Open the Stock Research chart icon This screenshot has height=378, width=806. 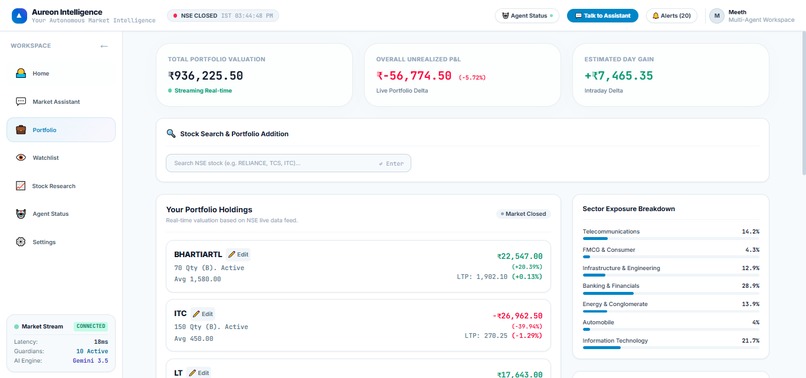[x=21, y=186]
